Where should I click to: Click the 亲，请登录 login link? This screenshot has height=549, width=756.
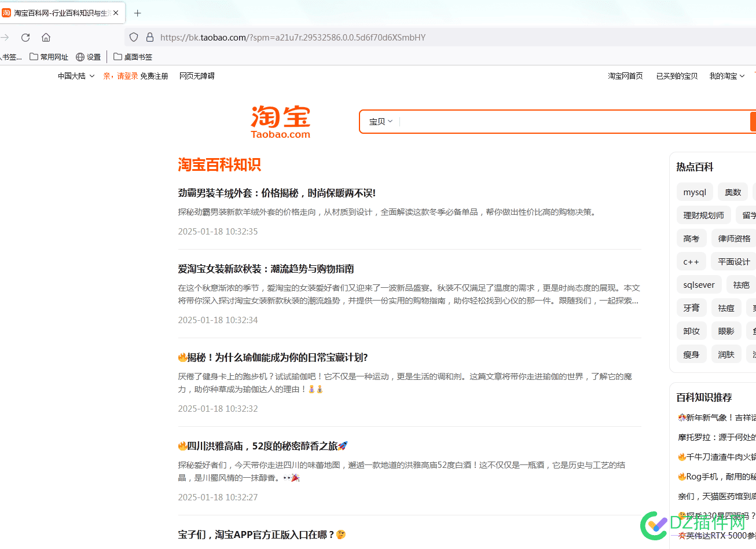[x=120, y=76]
